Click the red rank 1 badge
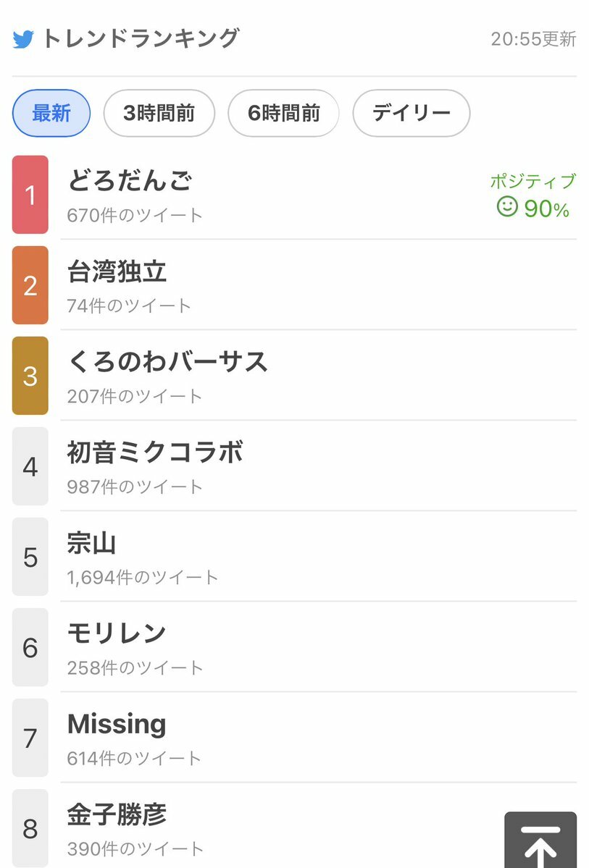Viewport: 589px width, 868px height. 30,195
